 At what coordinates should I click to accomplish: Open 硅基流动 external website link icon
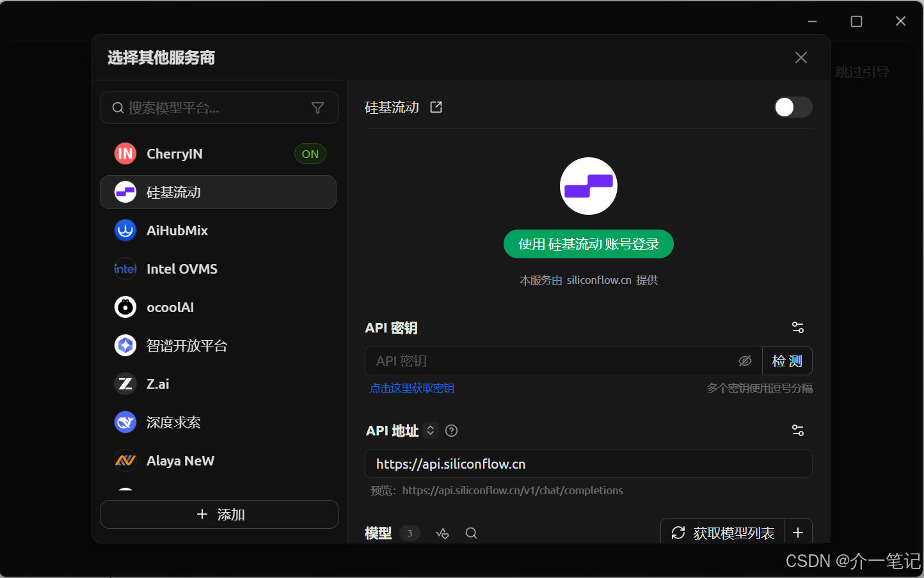tap(436, 107)
